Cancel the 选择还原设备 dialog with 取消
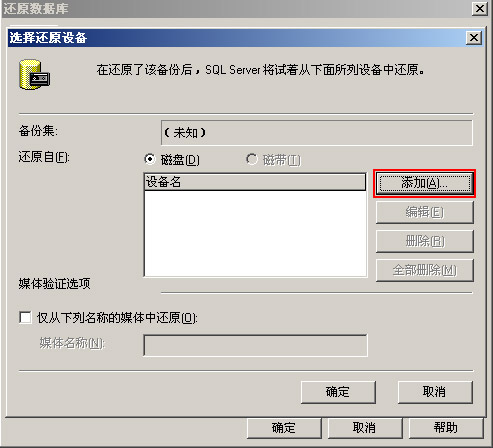Screen dimensions: 493x448 pyautogui.click(x=435, y=392)
